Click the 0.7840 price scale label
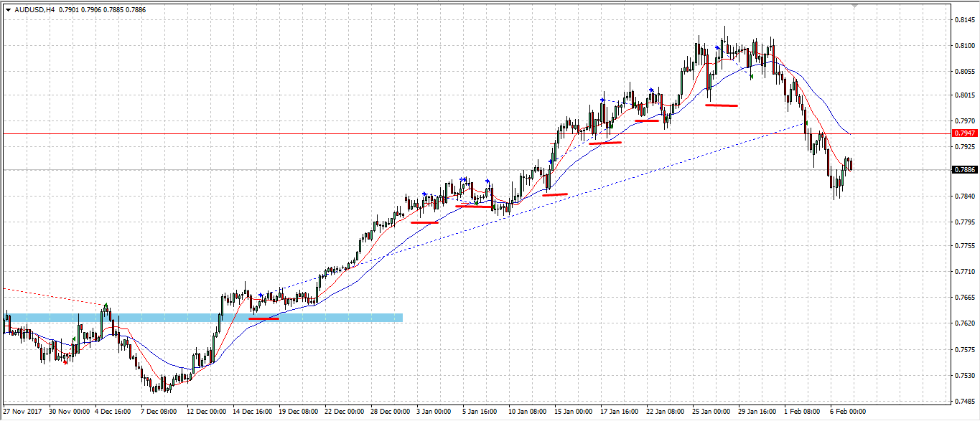Viewport: 980px width, 421px height. (966, 196)
